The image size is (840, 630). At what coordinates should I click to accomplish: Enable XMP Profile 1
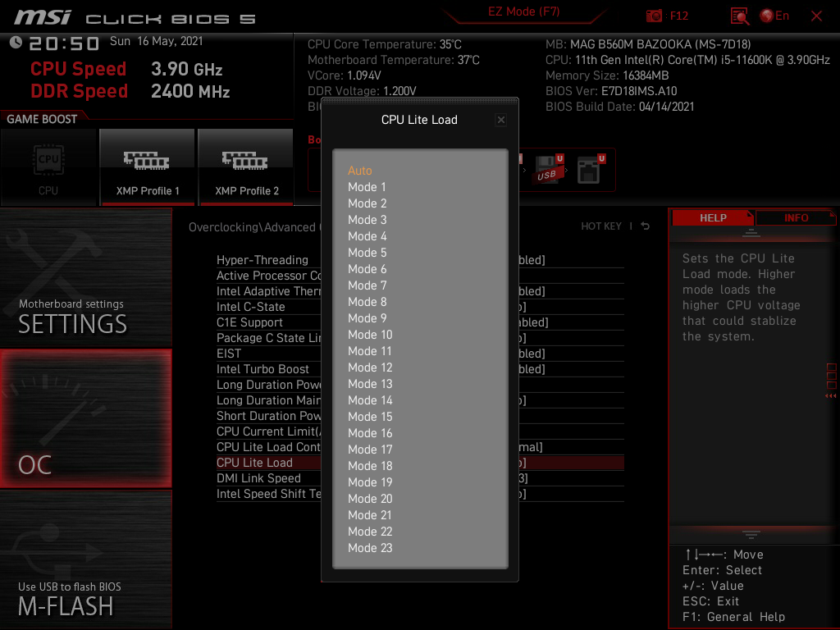148,167
